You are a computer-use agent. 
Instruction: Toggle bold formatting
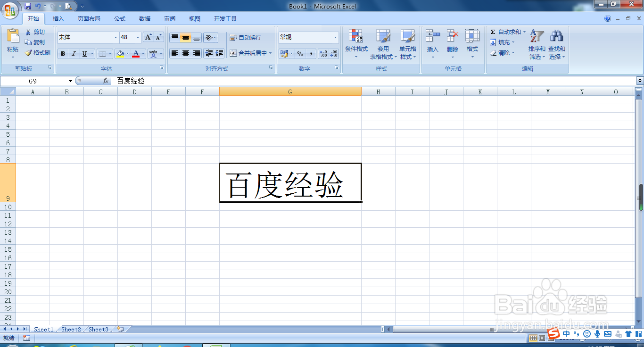63,54
